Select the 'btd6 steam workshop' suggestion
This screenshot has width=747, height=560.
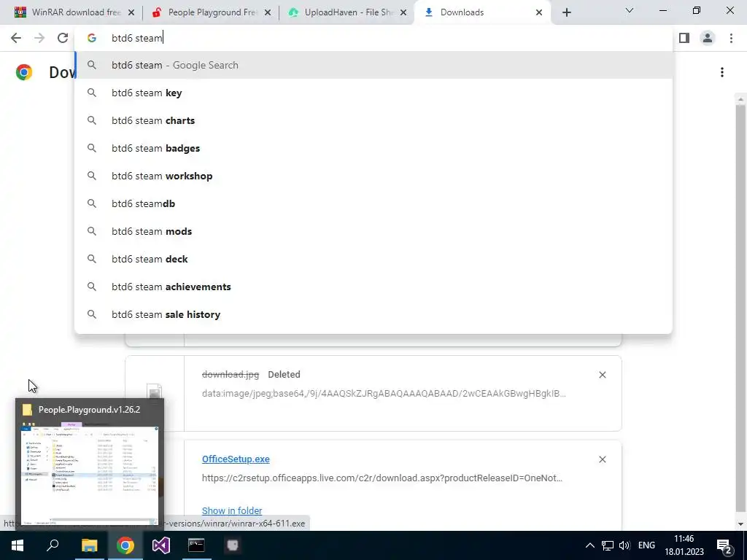[373, 176]
